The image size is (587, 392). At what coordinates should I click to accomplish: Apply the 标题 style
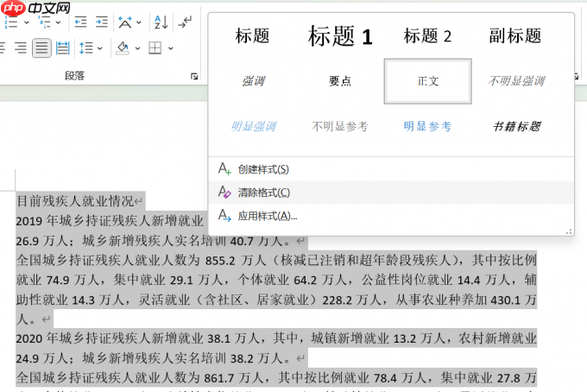coord(252,36)
